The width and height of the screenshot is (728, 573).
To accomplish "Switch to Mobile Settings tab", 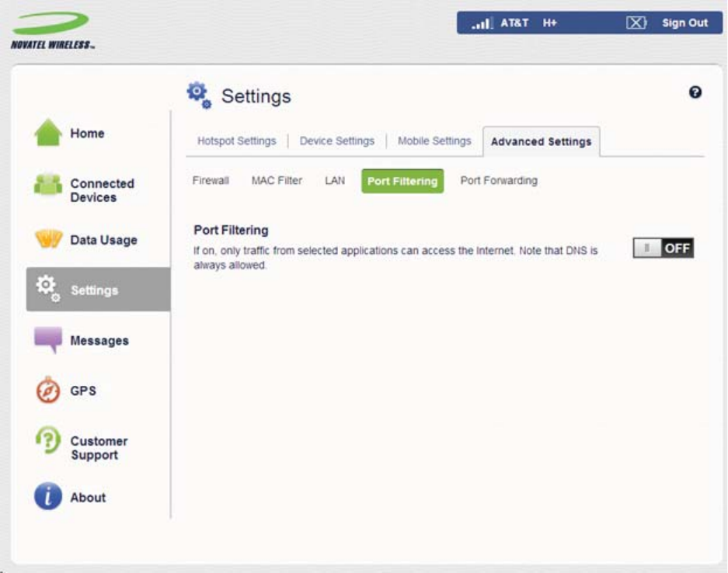I will pos(434,141).
